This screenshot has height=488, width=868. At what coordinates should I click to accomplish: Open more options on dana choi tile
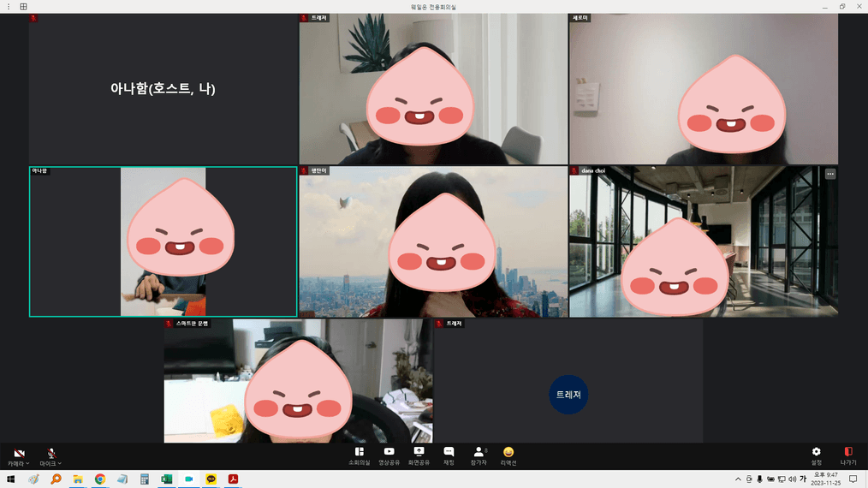point(830,174)
